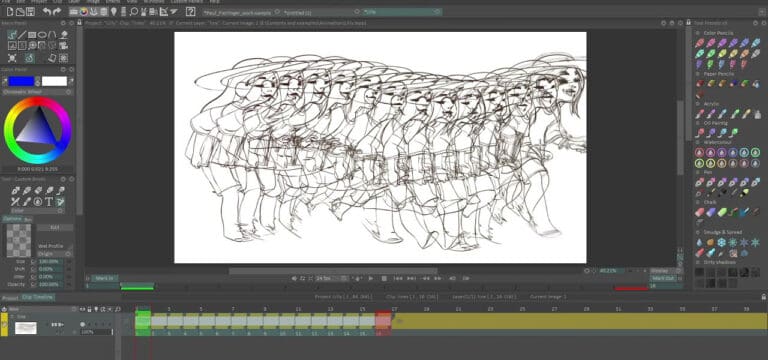Select the blue A color swatch
This screenshot has width=768, height=360.
(21, 81)
